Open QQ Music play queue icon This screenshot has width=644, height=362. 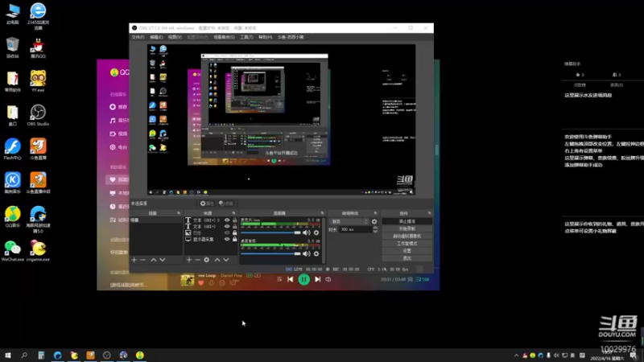point(422,279)
